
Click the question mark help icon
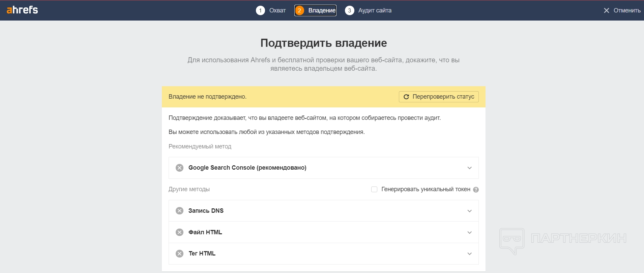point(476,190)
